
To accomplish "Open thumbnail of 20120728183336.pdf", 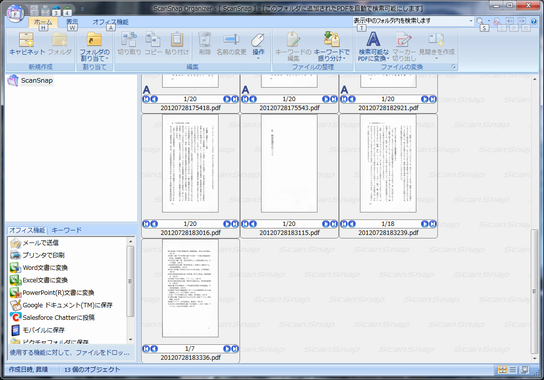I will pyautogui.click(x=190, y=288).
